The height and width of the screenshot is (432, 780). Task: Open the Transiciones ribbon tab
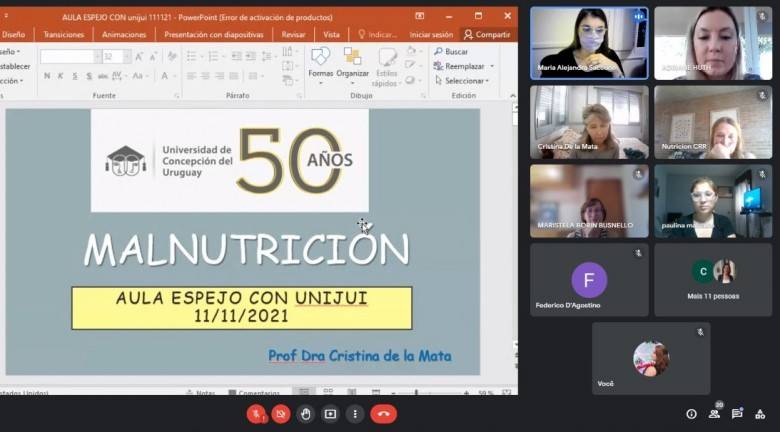(x=64, y=34)
